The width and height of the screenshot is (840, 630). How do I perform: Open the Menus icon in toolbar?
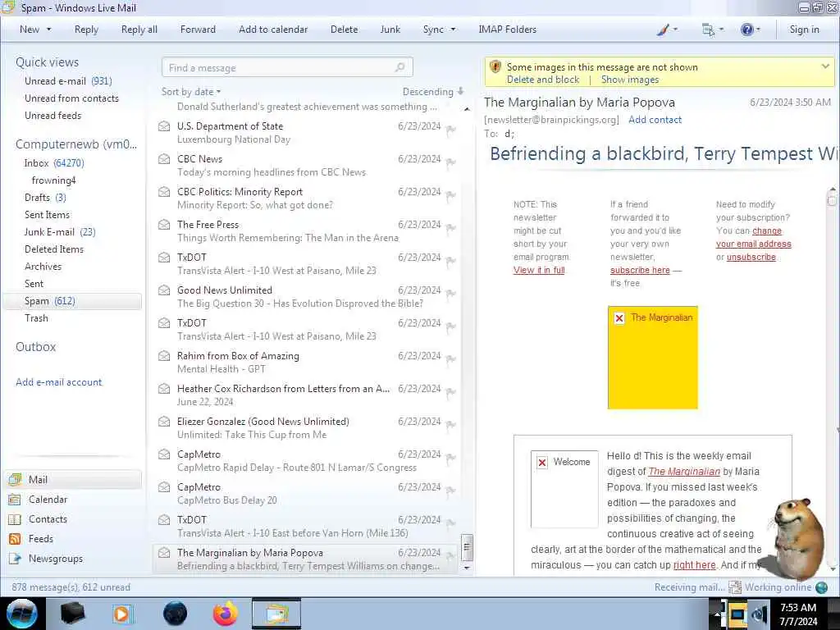[x=713, y=30]
